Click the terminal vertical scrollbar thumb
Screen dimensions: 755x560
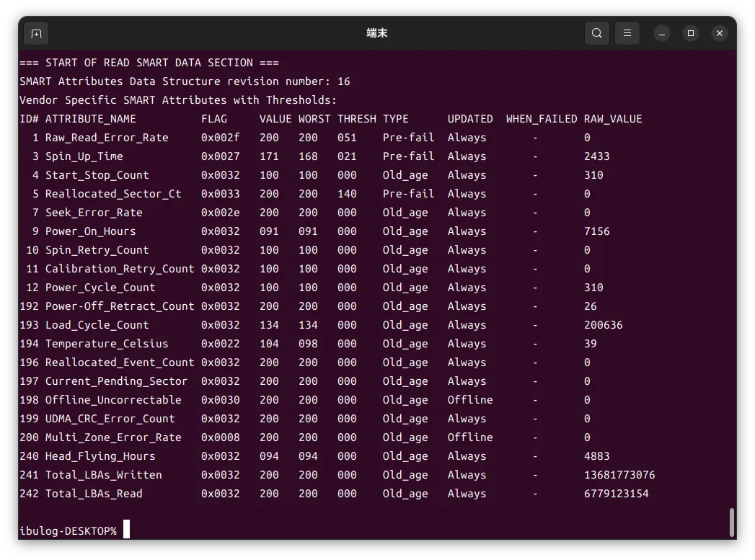point(732,522)
